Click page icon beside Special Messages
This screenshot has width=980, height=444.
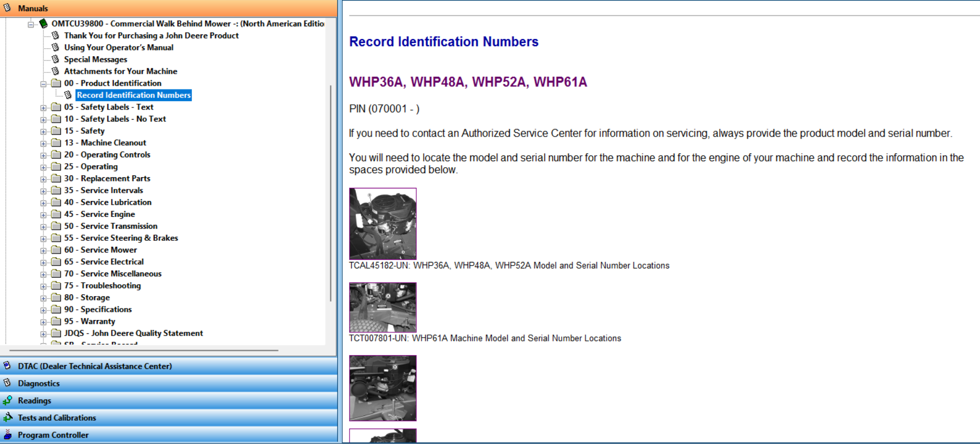pyautogui.click(x=55, y=59)
